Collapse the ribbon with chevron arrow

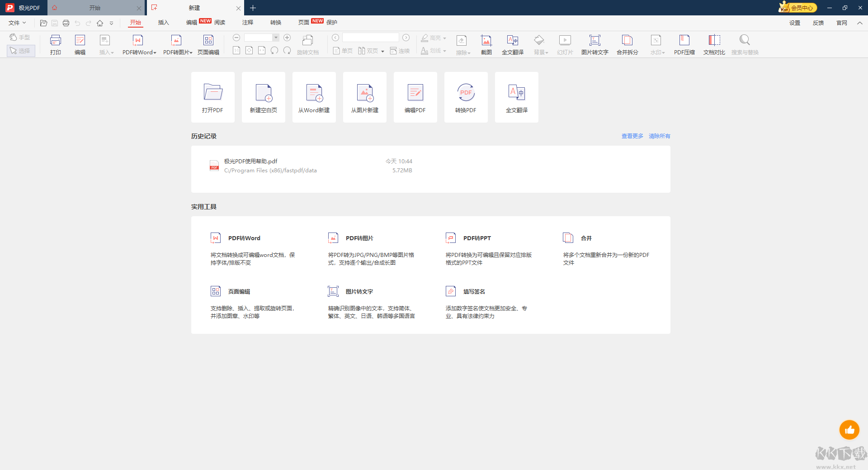coord(859,23)
